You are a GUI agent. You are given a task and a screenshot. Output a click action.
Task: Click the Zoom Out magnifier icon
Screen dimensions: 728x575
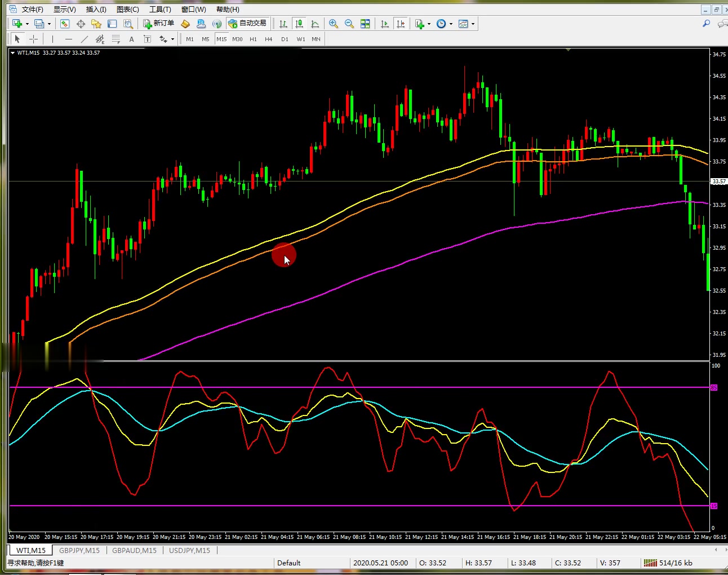coord(349,24)
